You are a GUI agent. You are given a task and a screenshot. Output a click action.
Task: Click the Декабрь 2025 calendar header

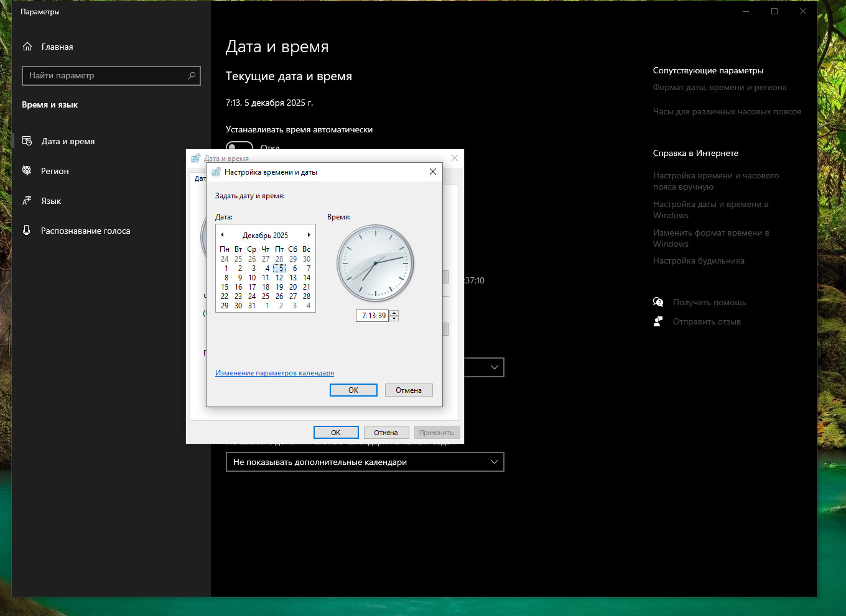click(265, 236)
